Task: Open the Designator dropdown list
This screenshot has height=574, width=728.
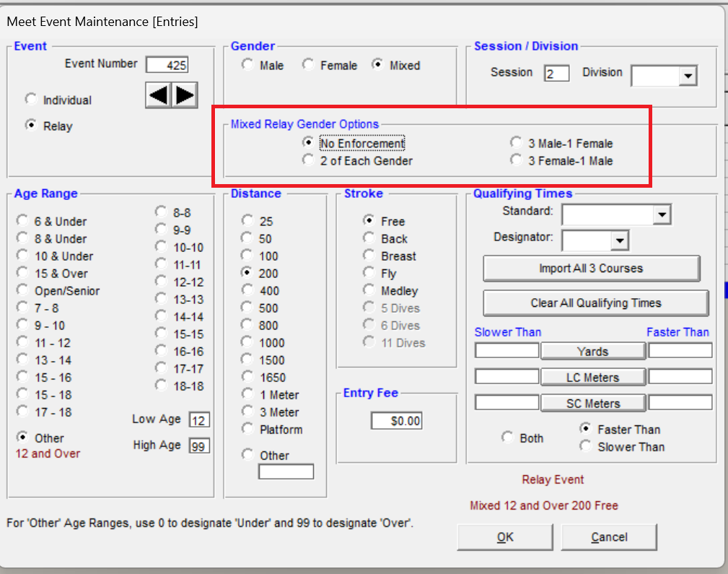Action: click(x=620, y=240)
